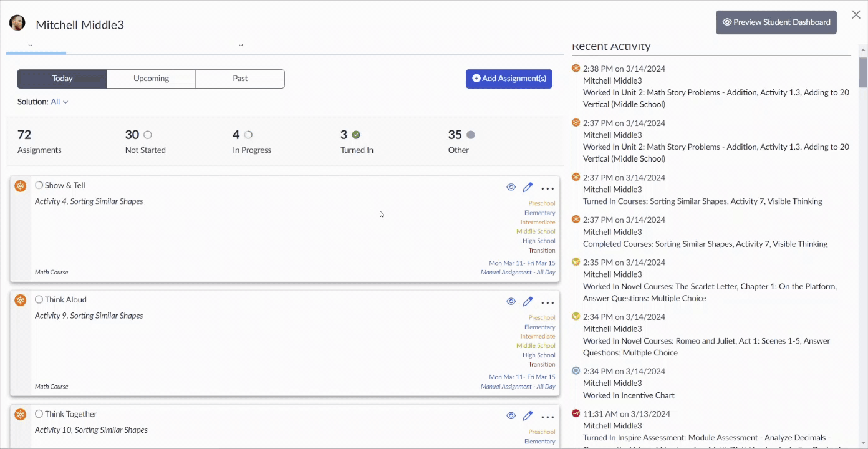The height and width of the screenshot is (449, 868).
Task: Click Preview Student Dashboard button
Action: (x=776, y=22)
